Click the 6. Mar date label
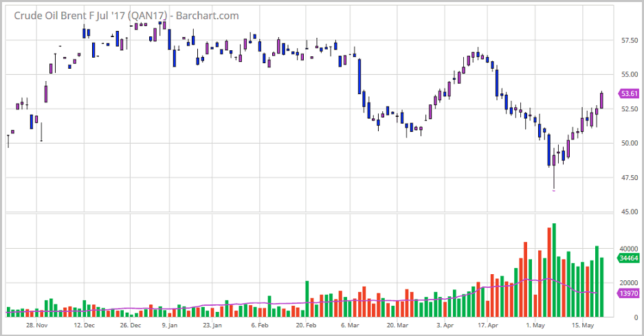 coord(350,325)
